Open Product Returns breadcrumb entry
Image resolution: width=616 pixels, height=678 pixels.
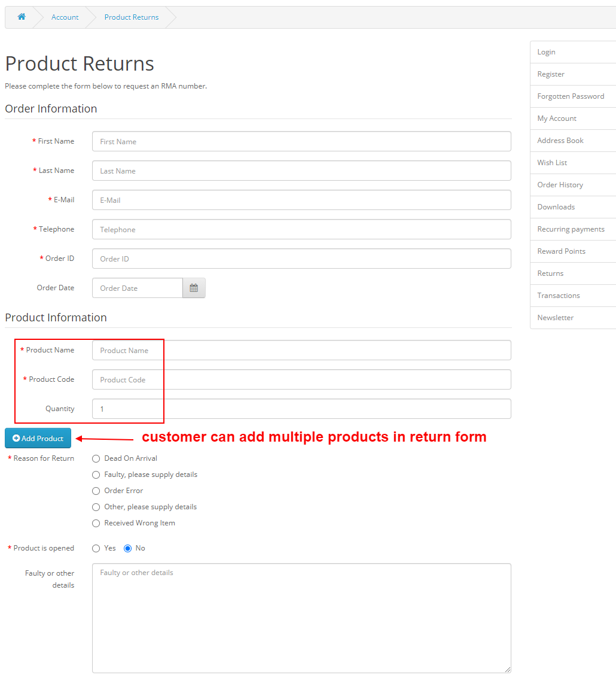click(131, 17)
